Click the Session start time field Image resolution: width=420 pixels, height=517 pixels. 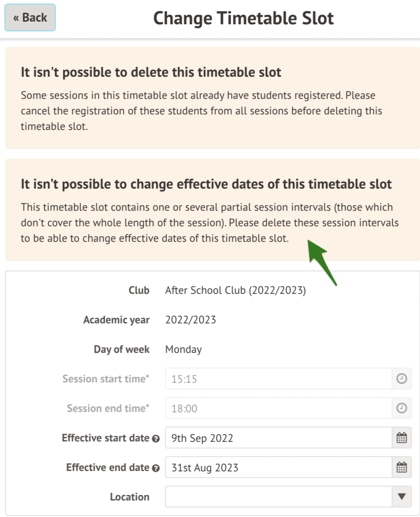278,379
